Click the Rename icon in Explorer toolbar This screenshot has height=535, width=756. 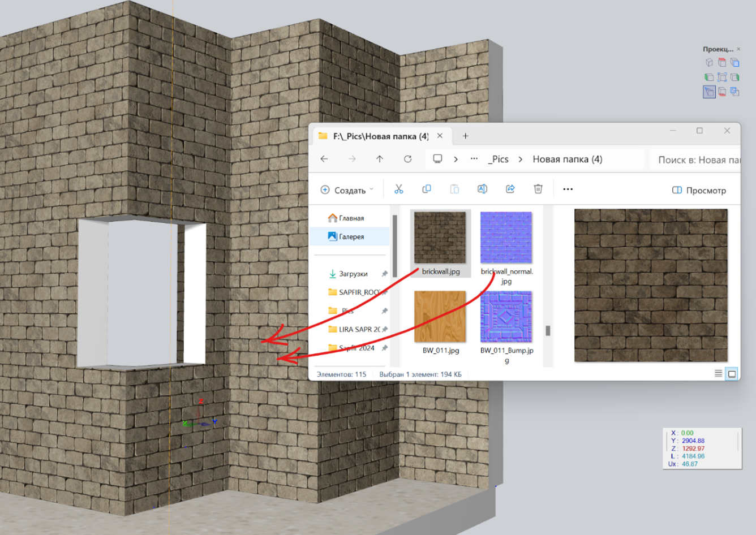482,189
